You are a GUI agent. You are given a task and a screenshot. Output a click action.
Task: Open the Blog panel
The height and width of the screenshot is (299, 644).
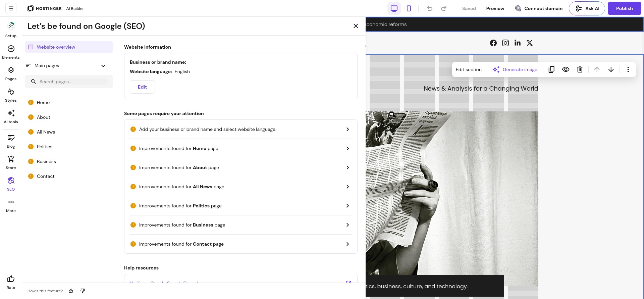pyautogui.click(x=11, y=141)
